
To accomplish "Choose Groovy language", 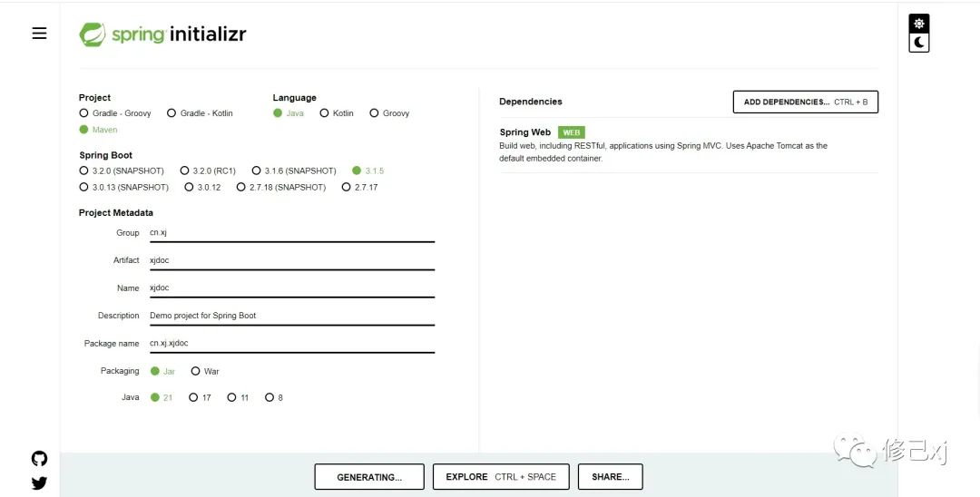I will 389,113.
